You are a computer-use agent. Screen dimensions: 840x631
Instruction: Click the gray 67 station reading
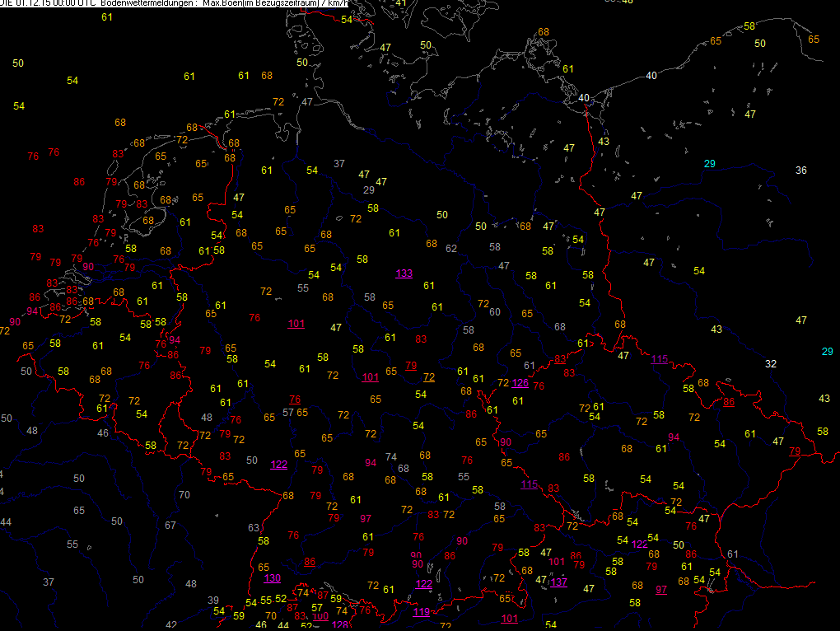[170, 526]
